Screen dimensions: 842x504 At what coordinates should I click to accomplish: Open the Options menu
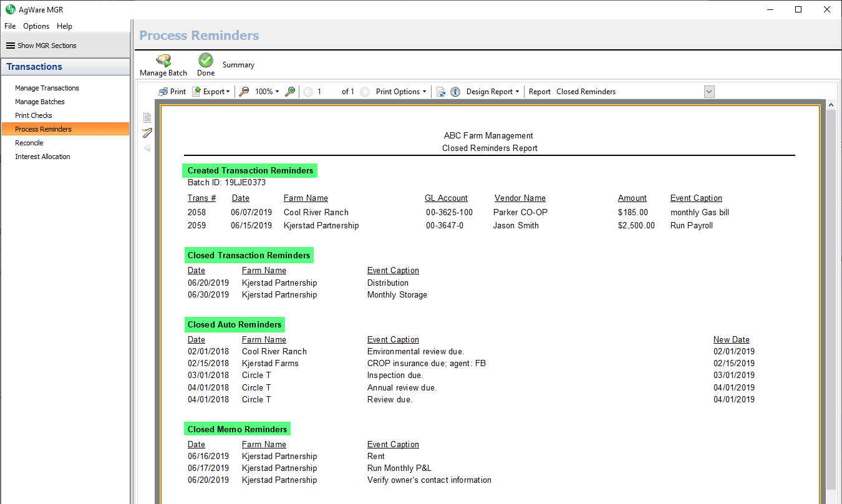pos(36,26)
